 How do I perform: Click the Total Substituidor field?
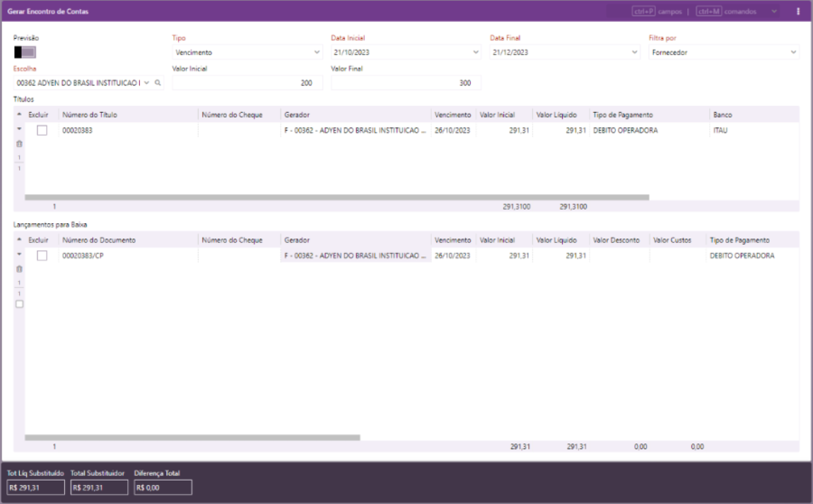point(99,488)
